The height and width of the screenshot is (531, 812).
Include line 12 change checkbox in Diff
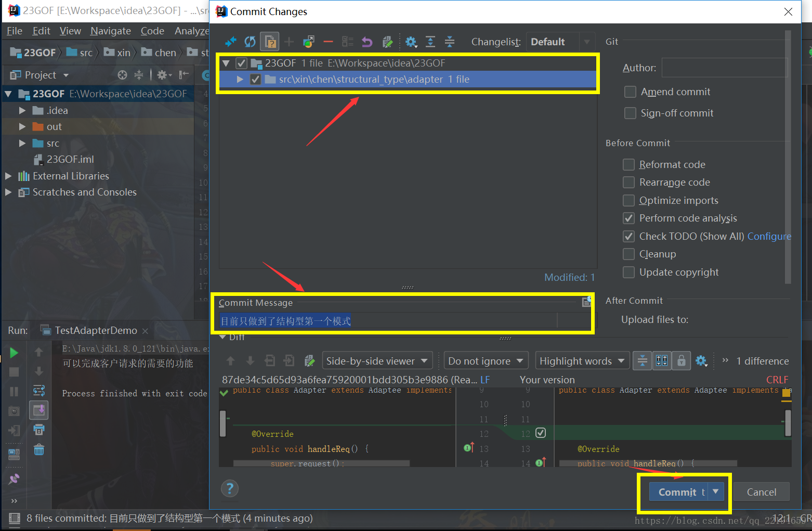(541, 433)
